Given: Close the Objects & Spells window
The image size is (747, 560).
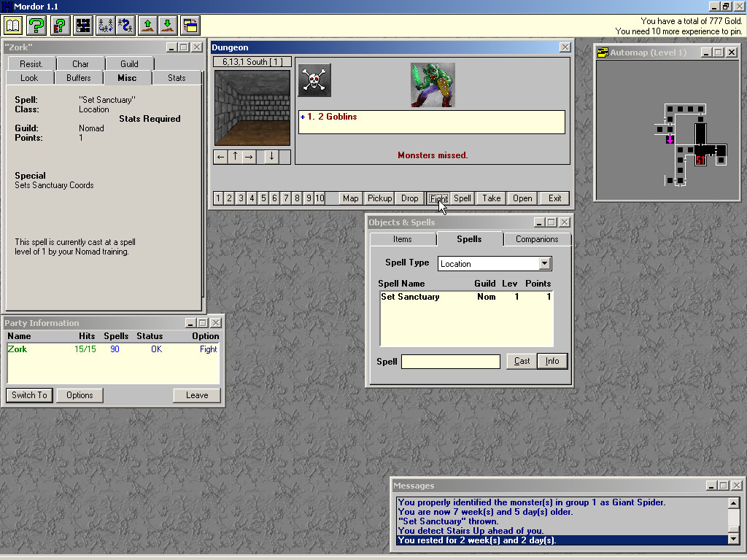Looking at the screenshot, I should (565, 222).
